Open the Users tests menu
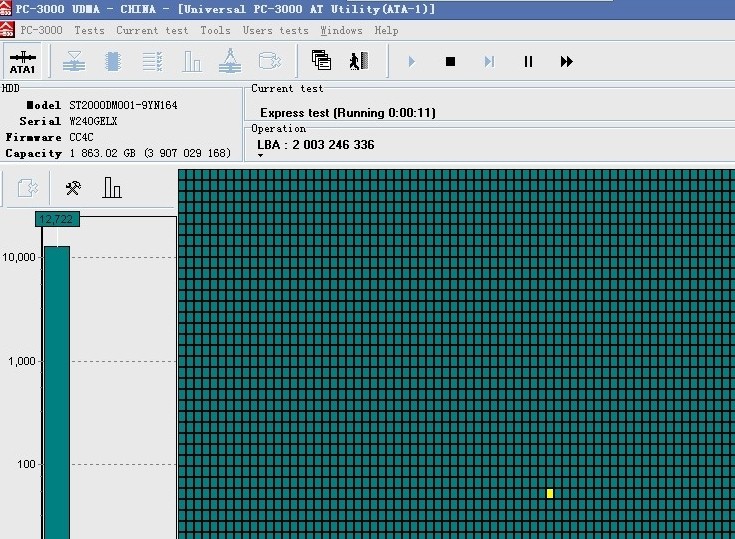The image size is (735, 539). point(276,30)
